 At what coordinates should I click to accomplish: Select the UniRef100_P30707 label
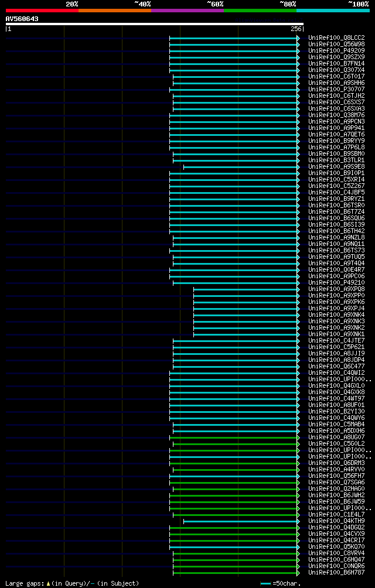tap(336, 89)
